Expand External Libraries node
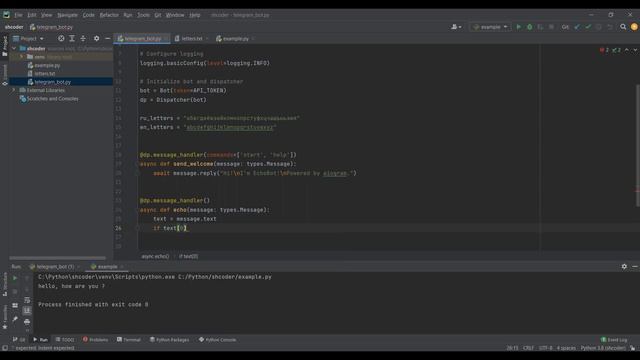 click(14, 90)
